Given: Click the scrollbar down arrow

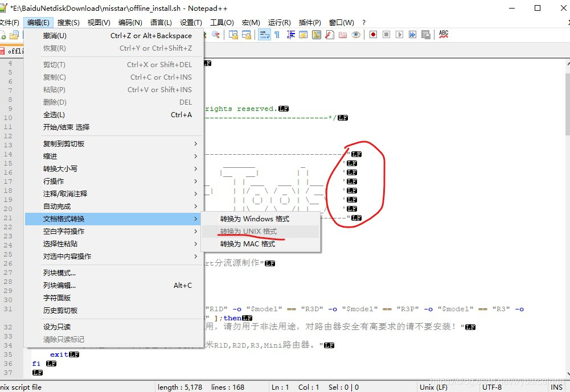Looking at the screenshot, I should (568, 374).
